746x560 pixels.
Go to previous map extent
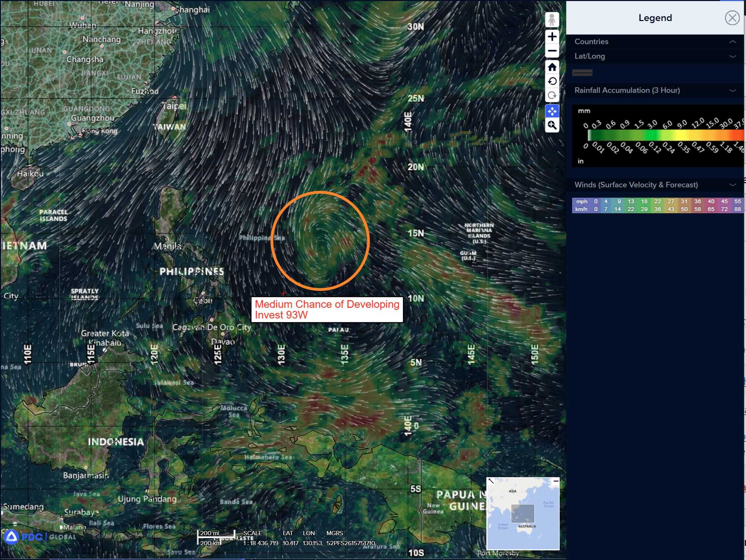(552, 81)
